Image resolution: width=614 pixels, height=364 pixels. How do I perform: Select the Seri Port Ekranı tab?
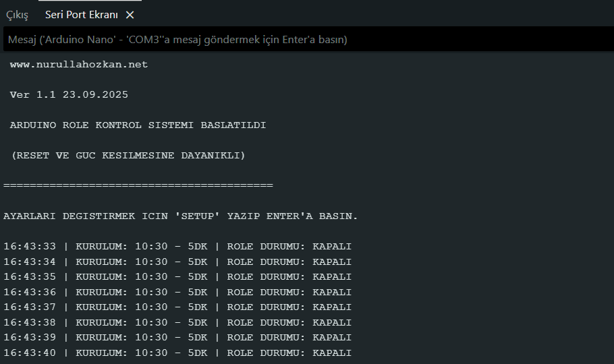click(x=81, y=14)
